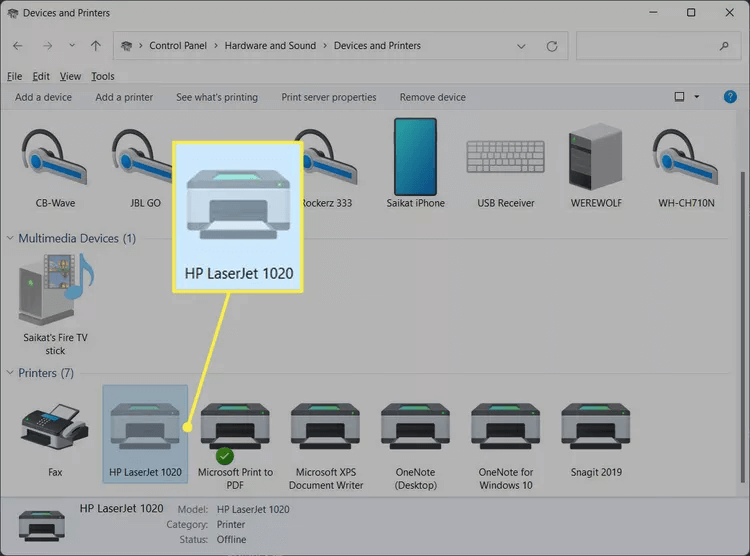This screenshot has height=556, width=750.
Task: Click the change view layout icon
Action: [679, 97]
